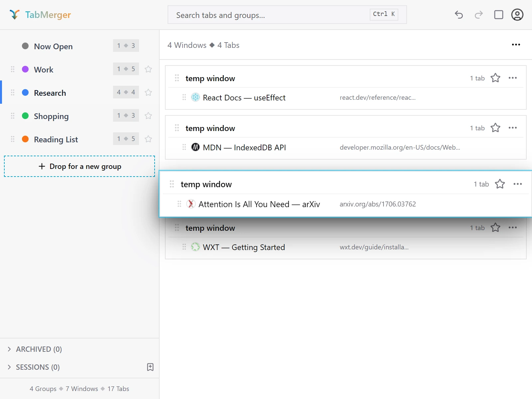Open the user account profile icon
Screen dimensions: 532x399
click(517, 15)
